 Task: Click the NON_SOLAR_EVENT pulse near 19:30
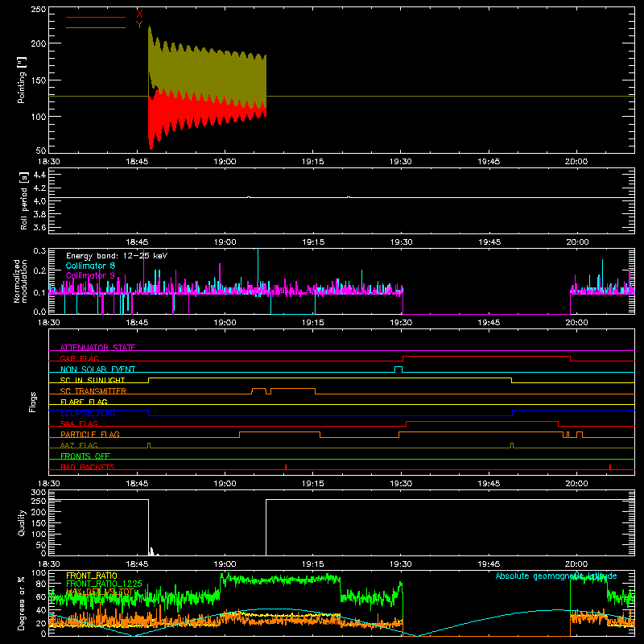398,369
